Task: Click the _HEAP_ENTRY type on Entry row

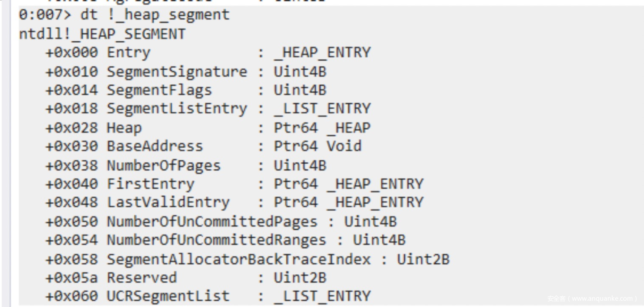Action: 322,53
